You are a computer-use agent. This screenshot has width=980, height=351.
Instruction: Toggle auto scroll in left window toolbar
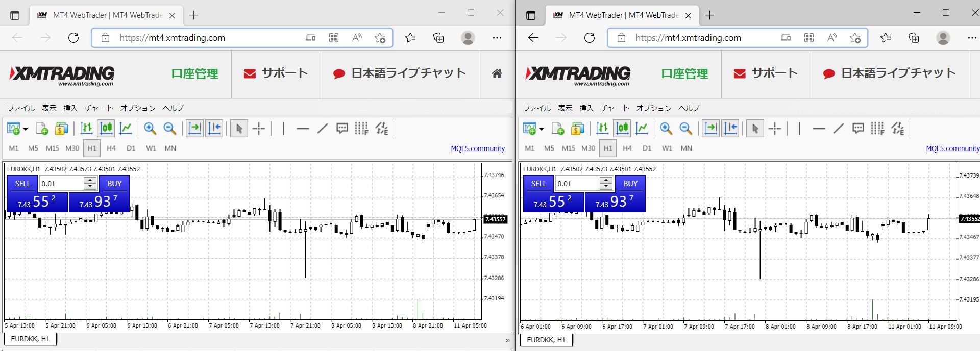[194, 129]
